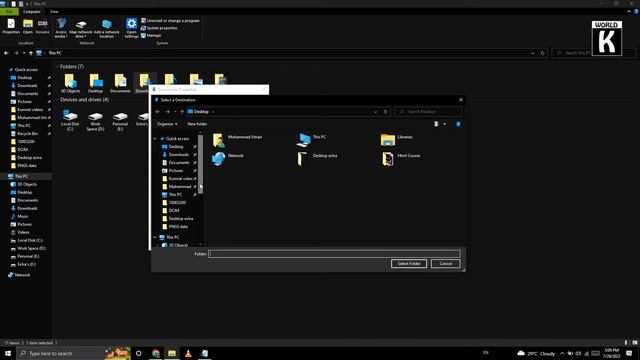Select 3D Objects folder in Explorer Folders section
Screen dimensions: 640x360
(x=70, y=84)
